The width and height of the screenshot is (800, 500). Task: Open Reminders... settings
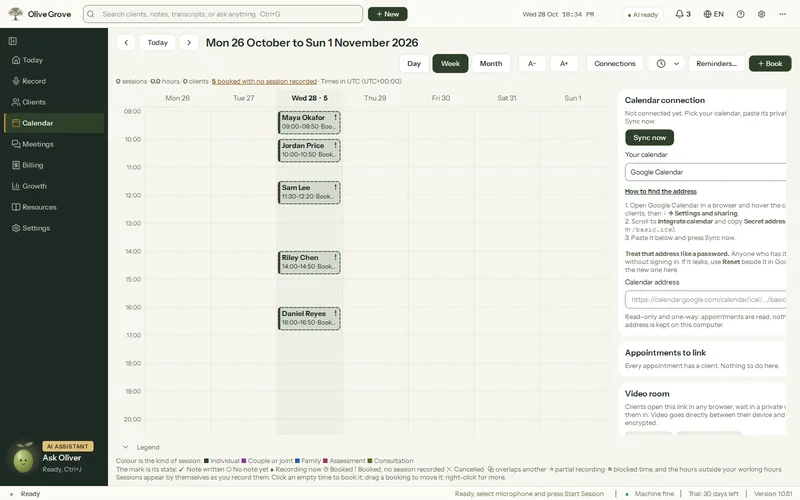click(x=716, y=63)
